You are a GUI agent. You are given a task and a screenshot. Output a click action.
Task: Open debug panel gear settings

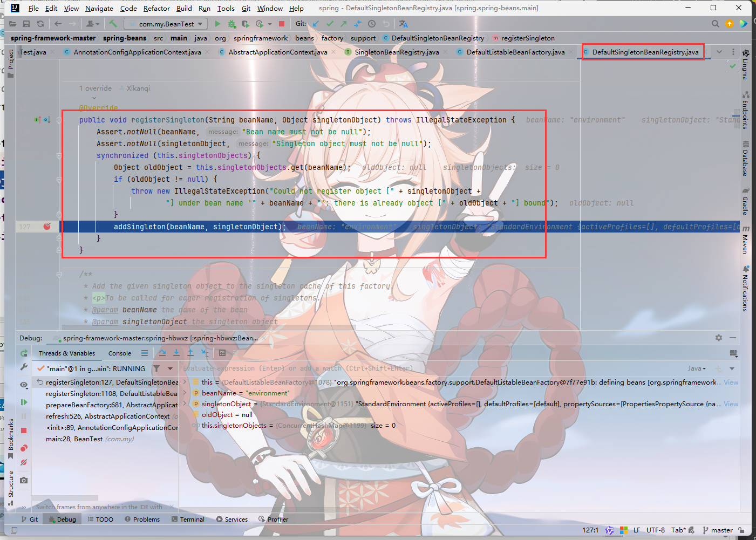pyautogui.click(x=719, y=338)
